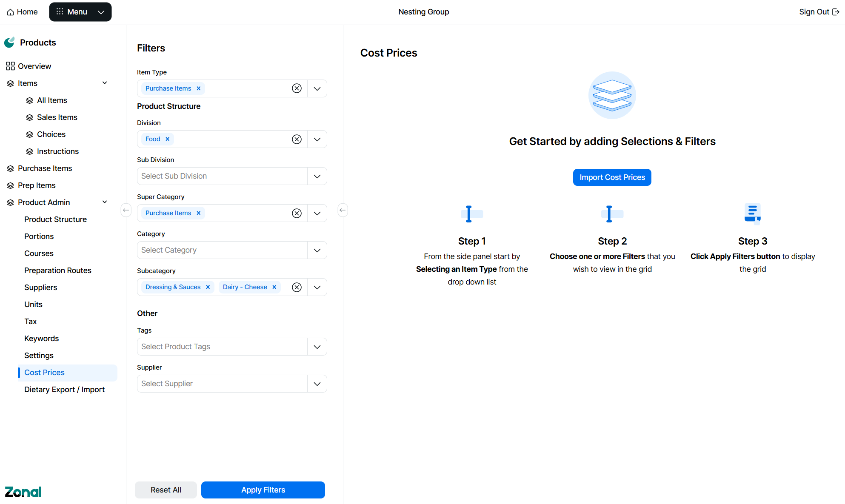The image size is (845, 504).
Task: Remove Dressing & Sauces tag
Action: pyautogui.click(x=208, y=287)
